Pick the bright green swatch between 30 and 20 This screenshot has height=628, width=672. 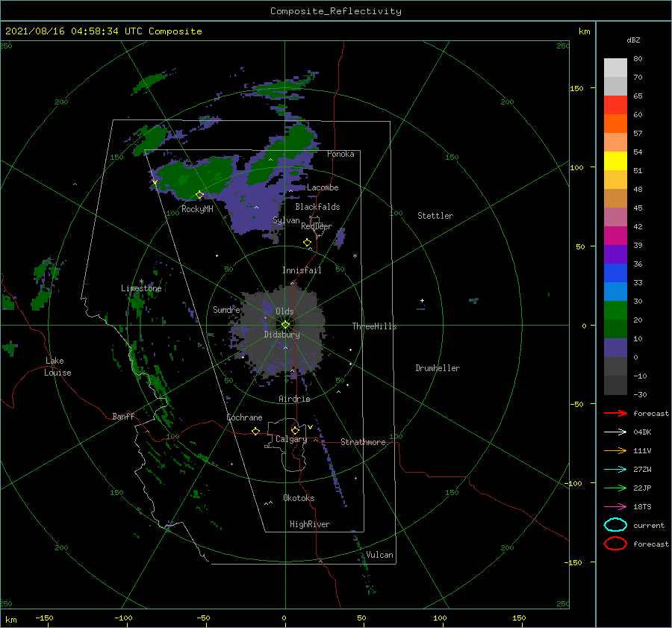(615, 311)
